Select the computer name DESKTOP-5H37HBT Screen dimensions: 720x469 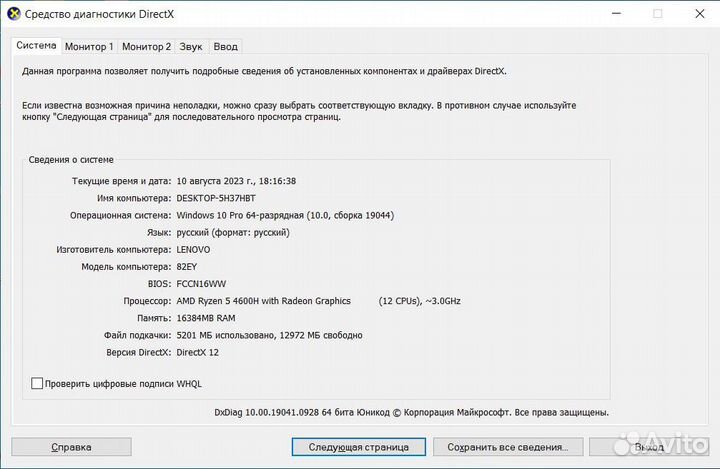tap(216, 198)
